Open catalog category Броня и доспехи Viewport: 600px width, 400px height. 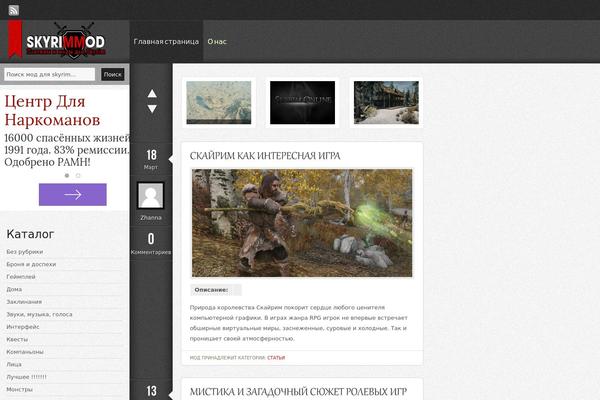click(x=31, y=264)
